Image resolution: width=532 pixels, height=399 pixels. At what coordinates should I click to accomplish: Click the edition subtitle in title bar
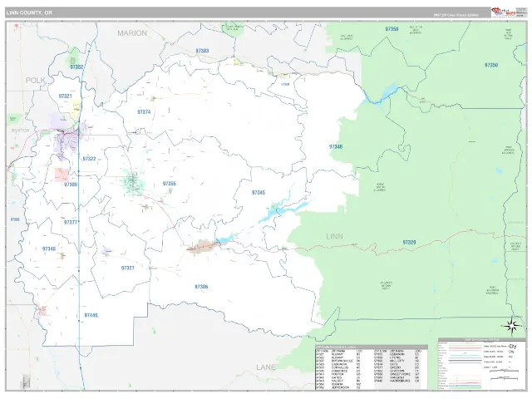click(456, 15)
